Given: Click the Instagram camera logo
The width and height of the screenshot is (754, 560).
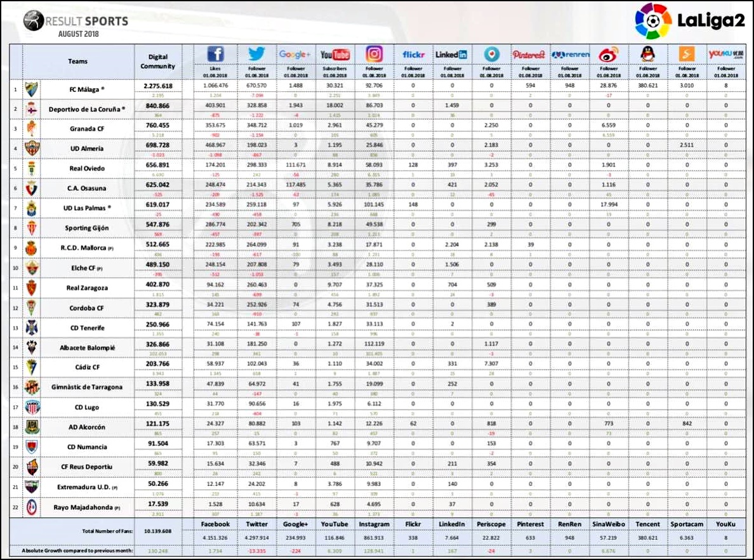Looking at the screenshot, I should point(374,54).
